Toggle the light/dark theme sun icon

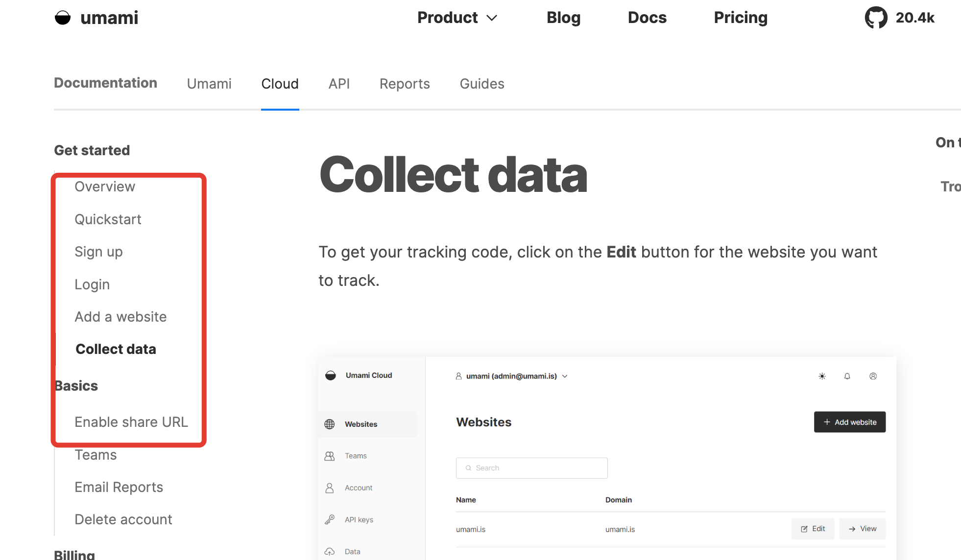[x=822, y=376]
